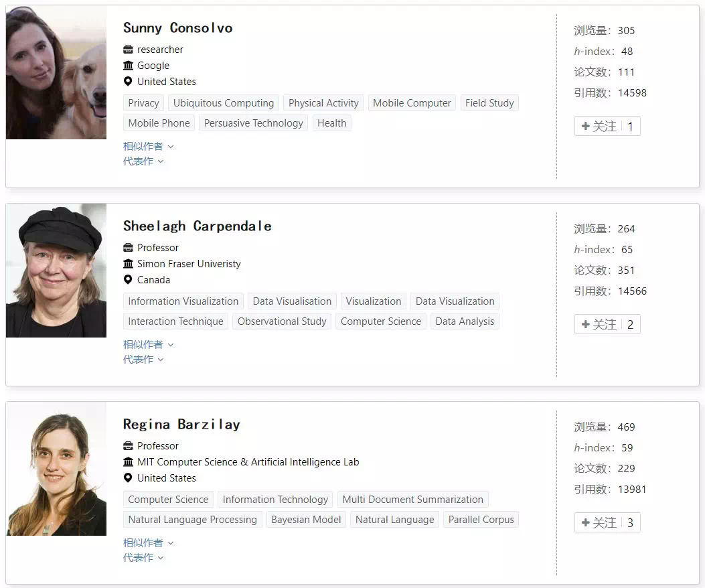The height and width of the screenshot is (588, 705).
Task: Click the institution icon beside MIT Computer Science lab
Action: pyautogui.click(x=128, y=462)
